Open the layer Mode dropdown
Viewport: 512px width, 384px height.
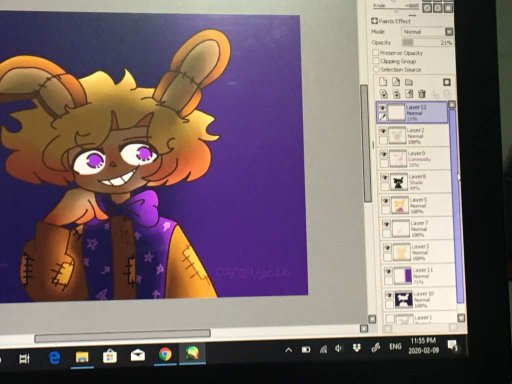click(x=427, y=32)
